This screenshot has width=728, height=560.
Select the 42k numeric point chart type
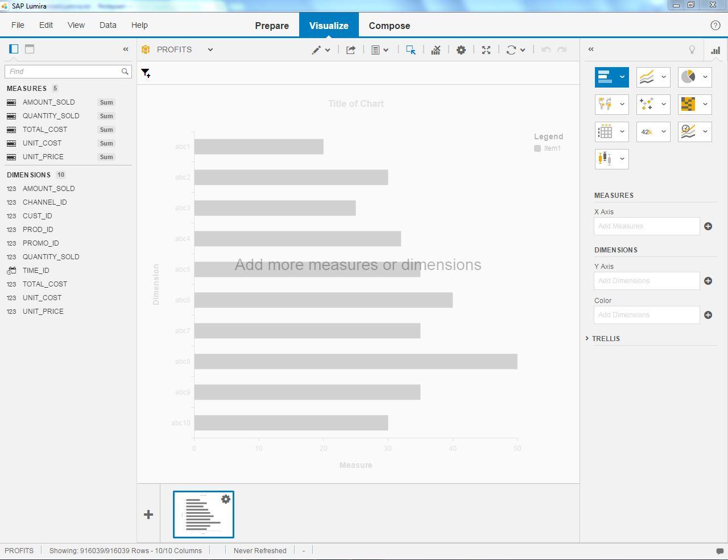pyautogui.click(x=647, y=131)
